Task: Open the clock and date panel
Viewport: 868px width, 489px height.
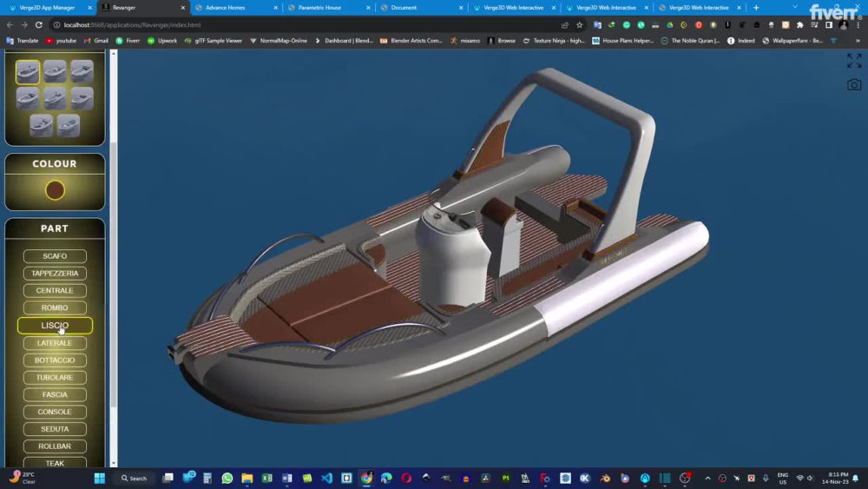Action: click(x=836, y=478)
